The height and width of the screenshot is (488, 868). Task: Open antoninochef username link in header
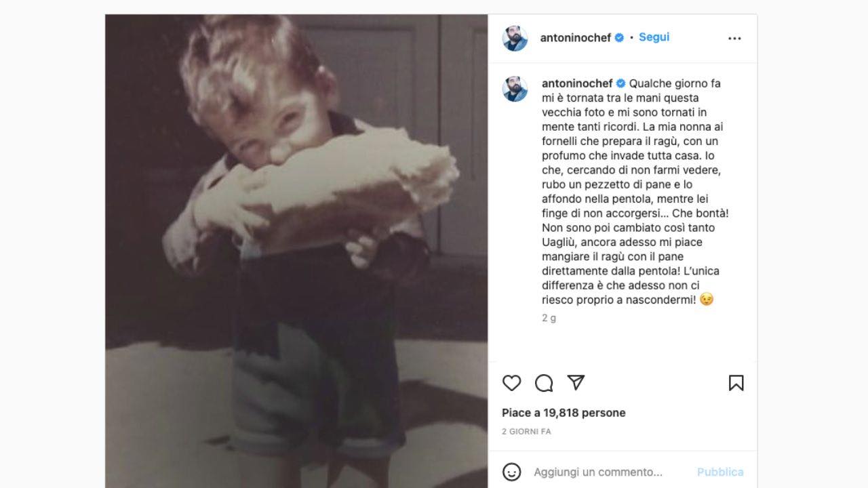[x=576, y=38]
